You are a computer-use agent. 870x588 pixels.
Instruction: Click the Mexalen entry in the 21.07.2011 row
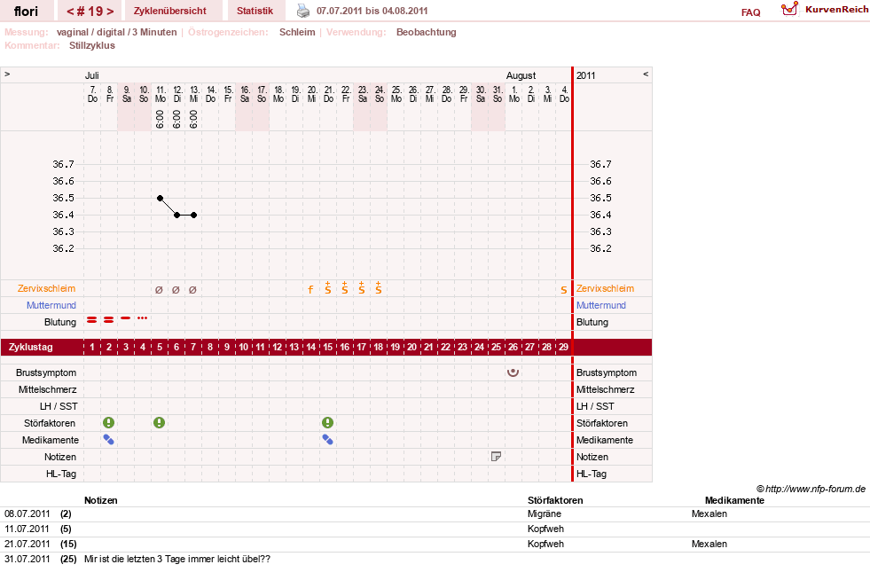click(709, 544)
